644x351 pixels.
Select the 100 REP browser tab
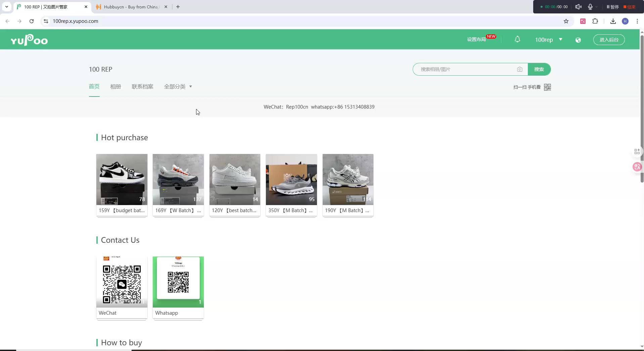pos(53,7)
